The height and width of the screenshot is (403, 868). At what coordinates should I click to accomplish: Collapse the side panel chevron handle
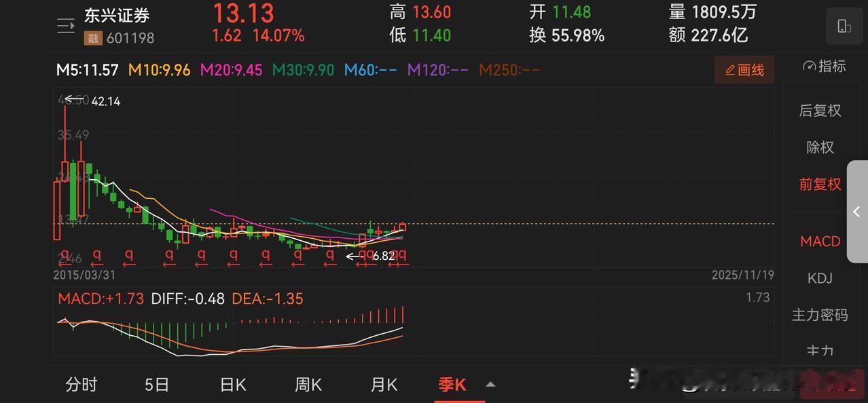click(x=857, y=212)
